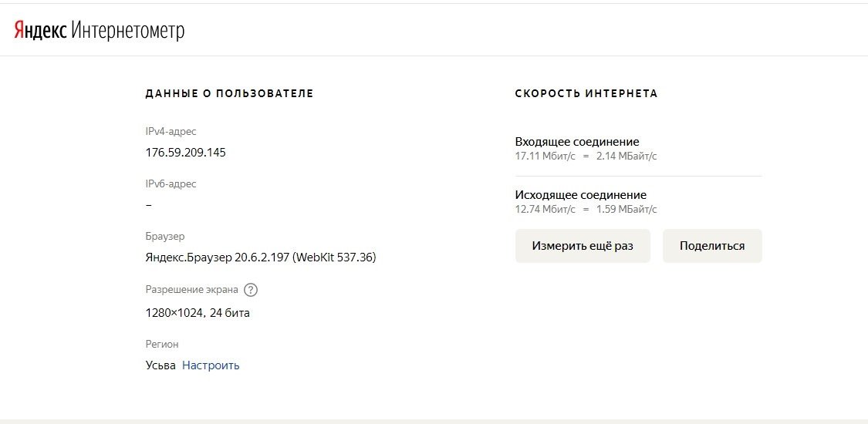
Task: Click the Разрешение экрана label
Action: 191,290
